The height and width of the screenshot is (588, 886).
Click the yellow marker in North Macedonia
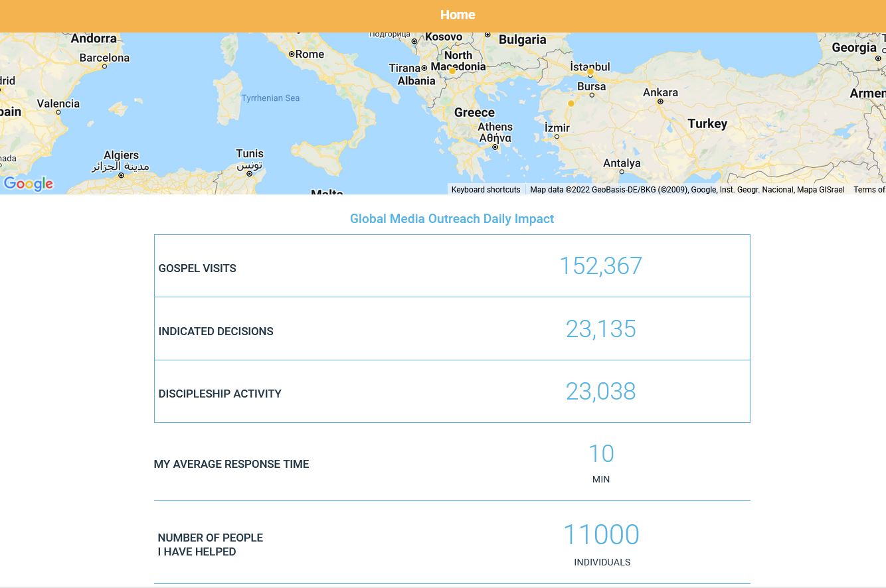452,71
